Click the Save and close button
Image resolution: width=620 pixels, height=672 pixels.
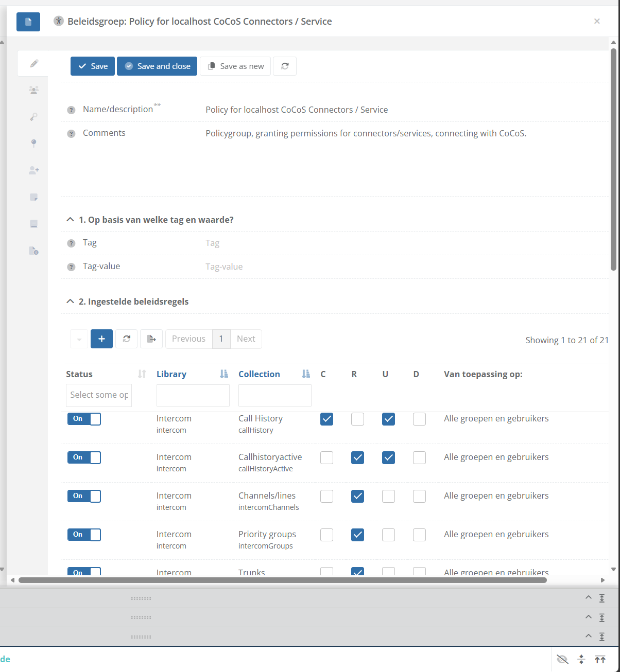[157, 66]
